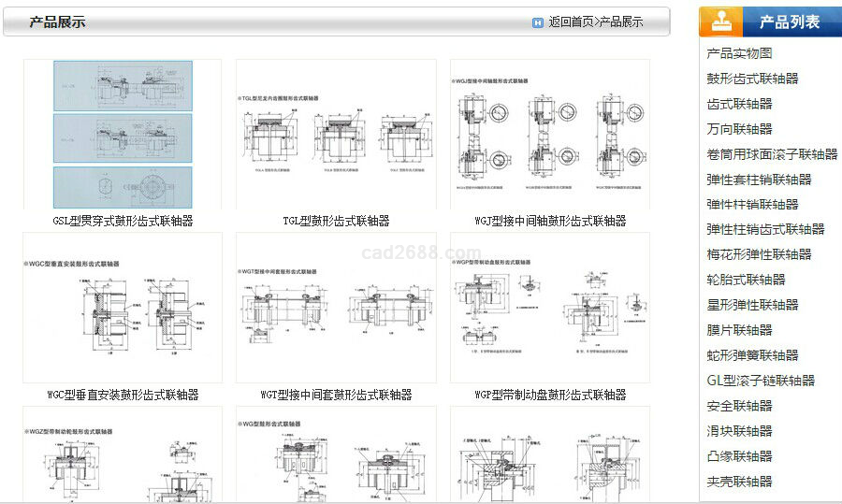Open the WGJ型接中间轴 drawing thumbnail
Viewport: 842px width, 504px height.
(549, 135)
